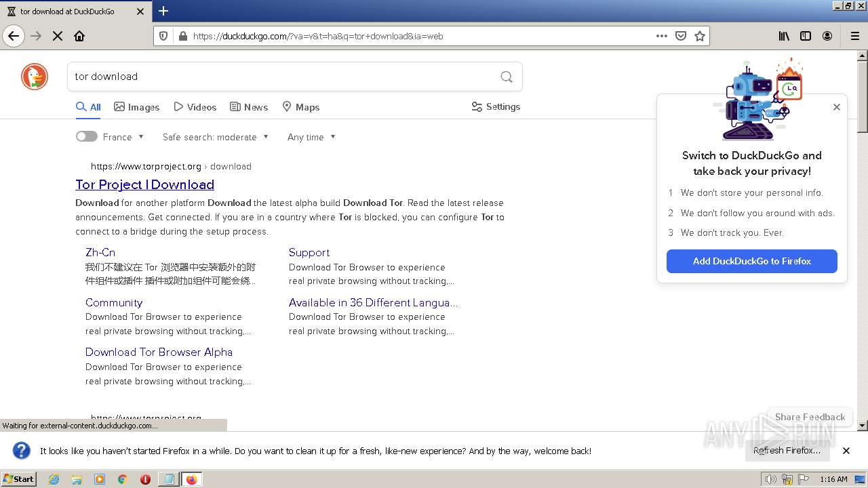Switch to News tab
The width and height of the screenshot is (868, 488).
(249, 107)
